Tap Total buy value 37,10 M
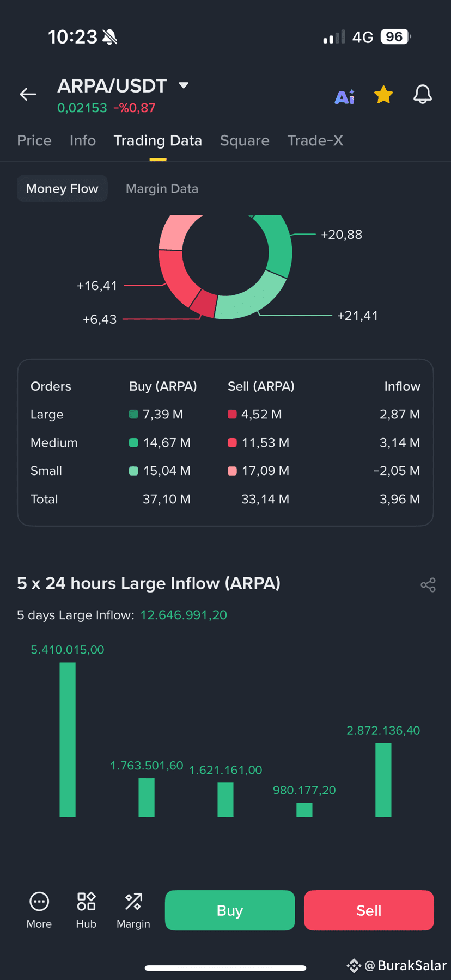Viewport: 451px width, 980px height. [x=167, y=499]
